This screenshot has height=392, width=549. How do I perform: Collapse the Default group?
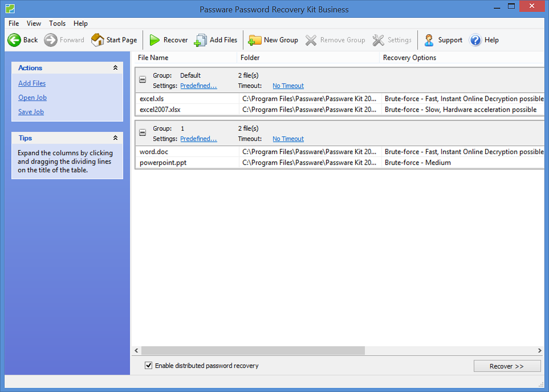143,80
